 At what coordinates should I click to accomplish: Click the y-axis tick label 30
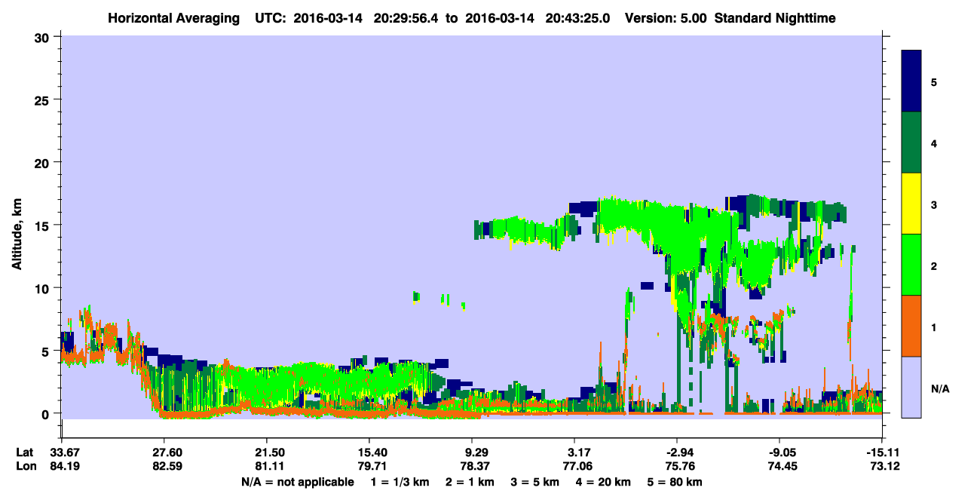pyautogui.click(x=44, y=37)
